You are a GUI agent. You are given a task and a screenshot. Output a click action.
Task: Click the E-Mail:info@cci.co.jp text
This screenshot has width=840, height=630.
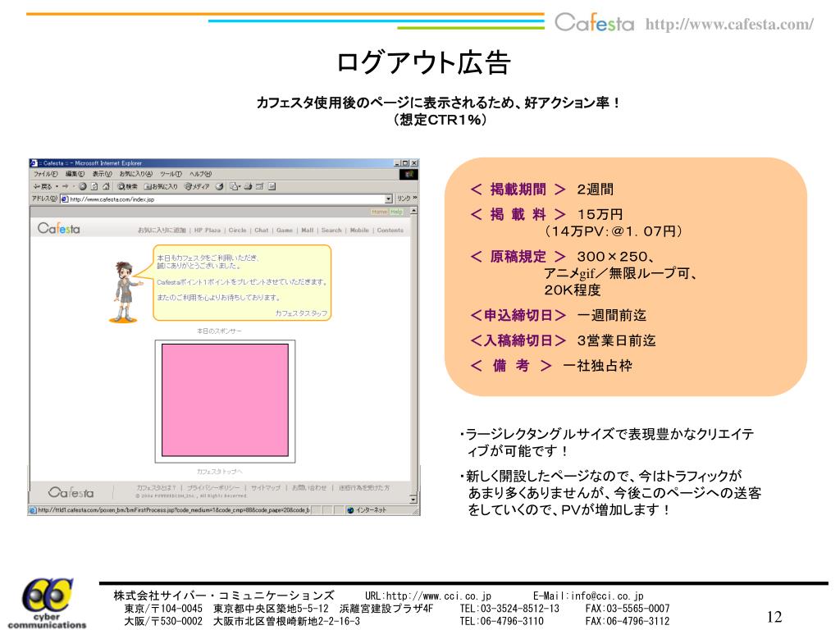588,596
